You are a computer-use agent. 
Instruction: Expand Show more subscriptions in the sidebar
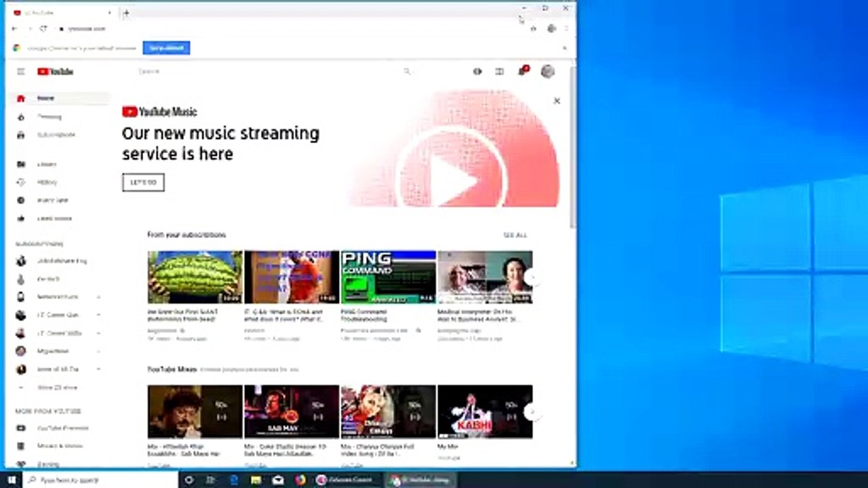click(x=58, y=388)
